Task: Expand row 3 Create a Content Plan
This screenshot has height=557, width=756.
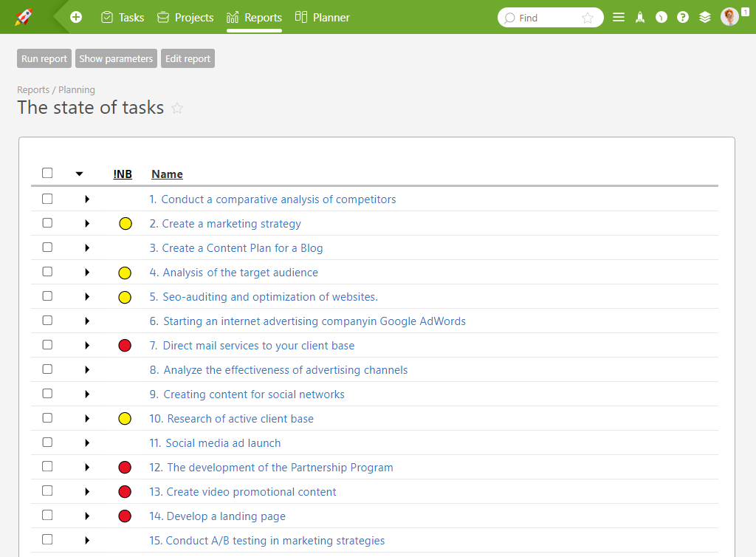Action: pos(87,248)
